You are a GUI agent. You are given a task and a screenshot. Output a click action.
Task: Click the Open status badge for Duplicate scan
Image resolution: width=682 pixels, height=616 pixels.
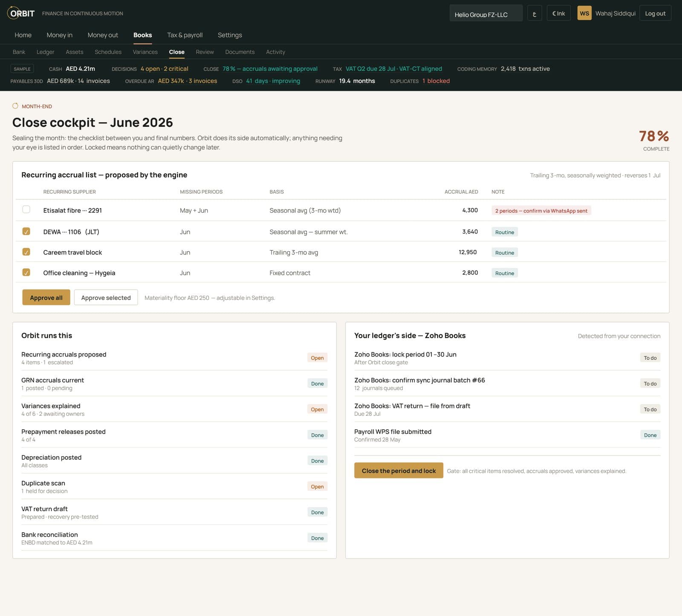click(x=317, y=486)
